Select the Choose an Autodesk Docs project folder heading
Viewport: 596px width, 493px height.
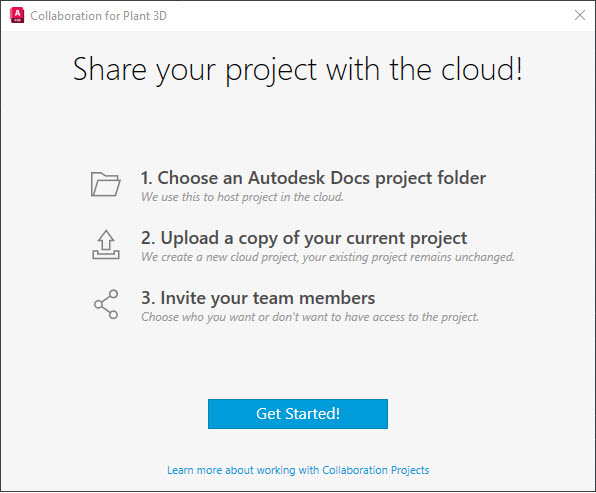pos(313,178)
